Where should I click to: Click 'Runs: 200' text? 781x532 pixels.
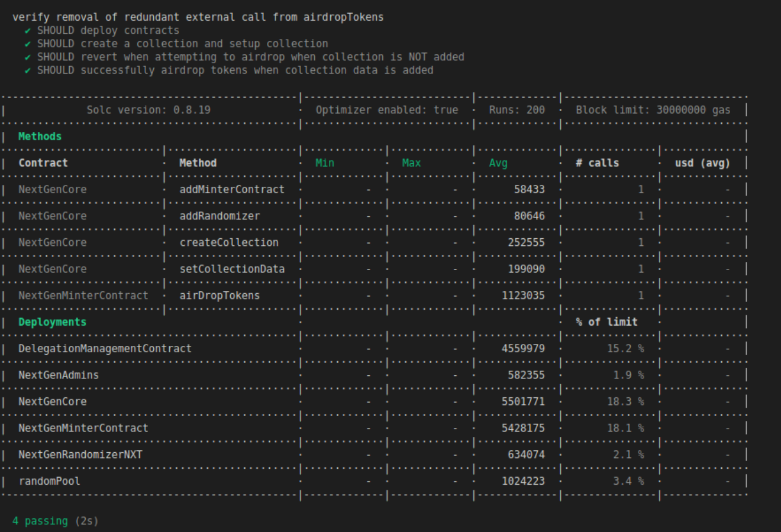click(517, 110)
